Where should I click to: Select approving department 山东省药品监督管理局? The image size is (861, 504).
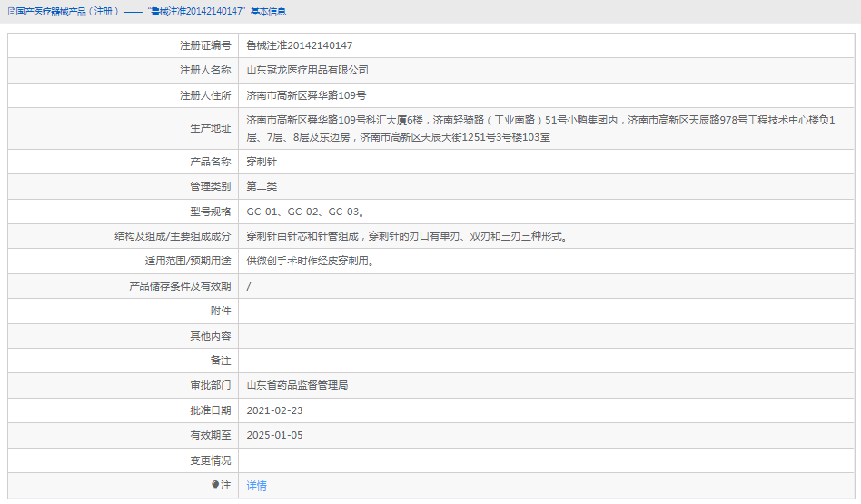click(x=297, y=385)
